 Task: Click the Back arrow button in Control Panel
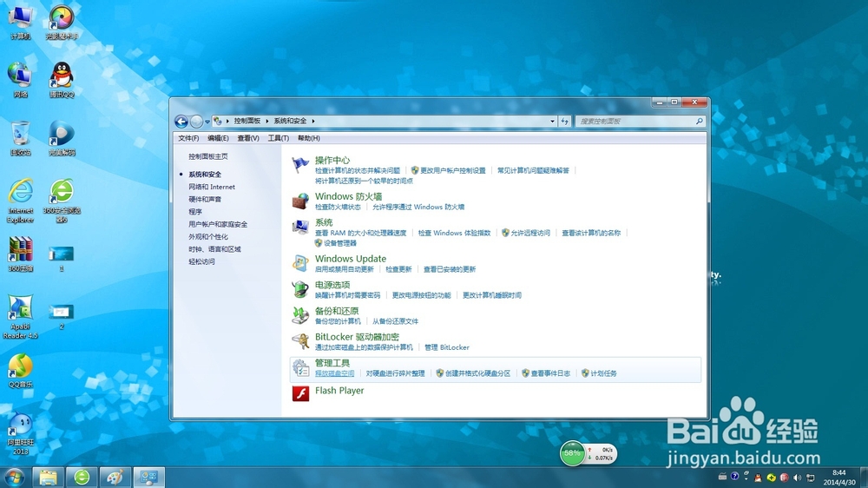181,122
